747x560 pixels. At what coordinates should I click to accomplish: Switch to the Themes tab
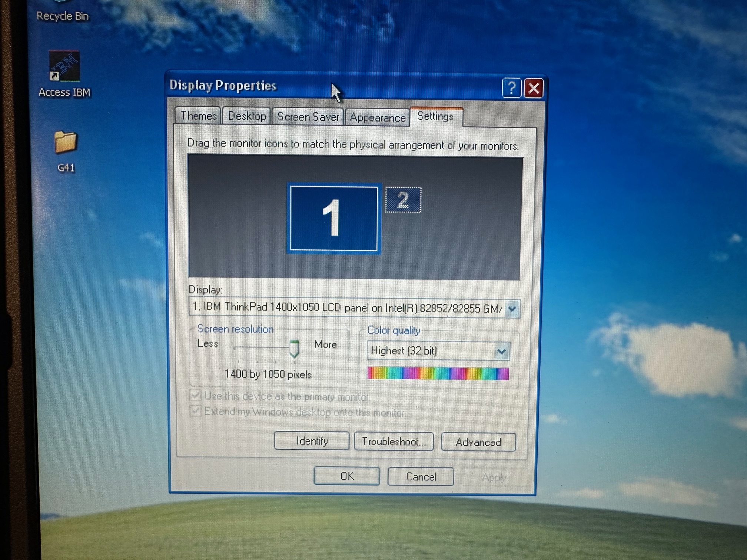[x=198, y=116]
